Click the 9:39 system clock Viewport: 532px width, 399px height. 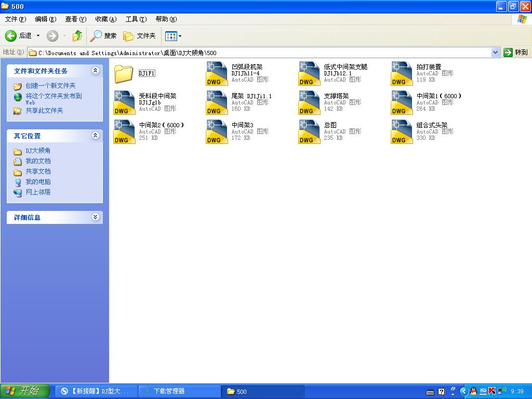coord(517,392)
